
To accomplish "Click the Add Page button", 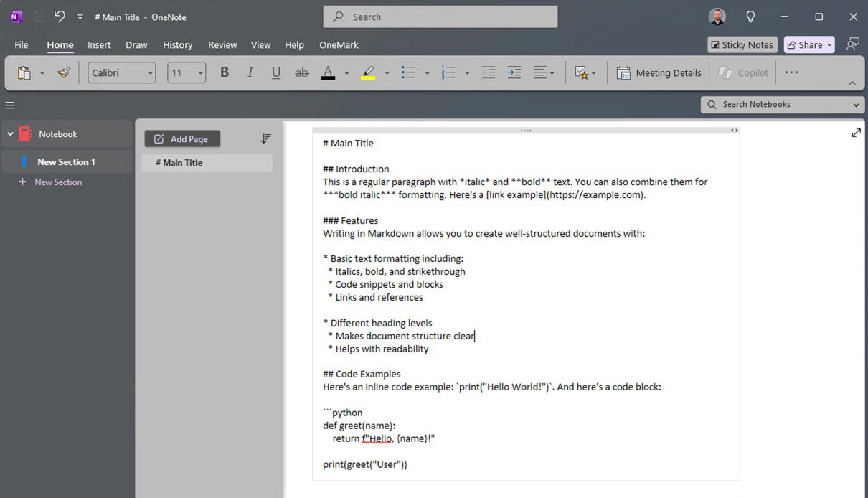I will (x=182, y=138).
